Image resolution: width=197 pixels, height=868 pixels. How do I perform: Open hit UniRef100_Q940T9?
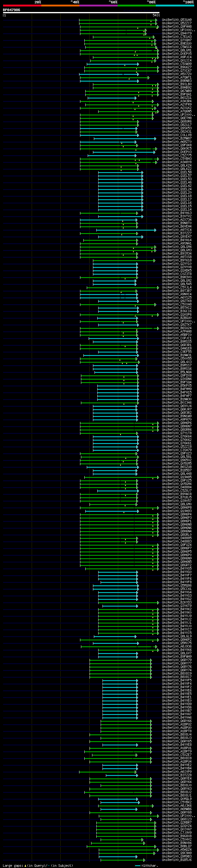coord(177,33)
